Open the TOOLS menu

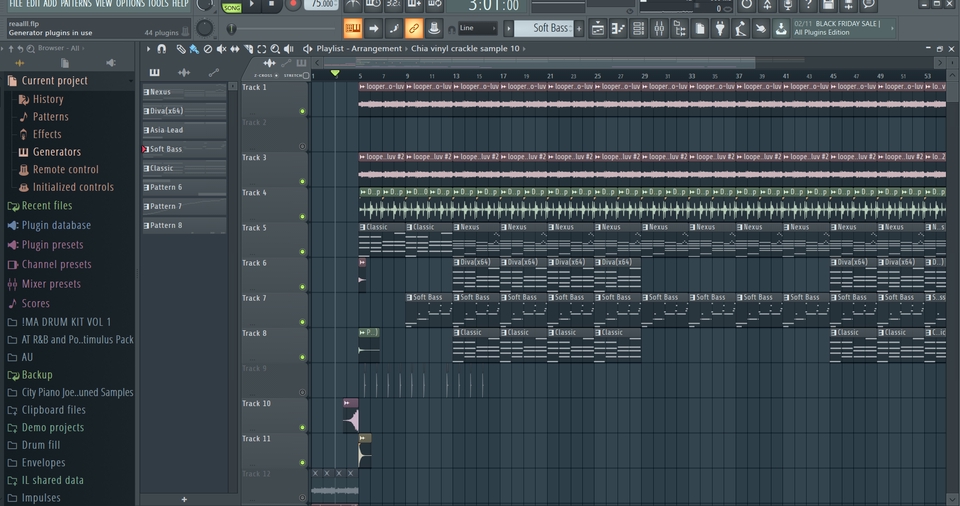click(x=158, y=4)
